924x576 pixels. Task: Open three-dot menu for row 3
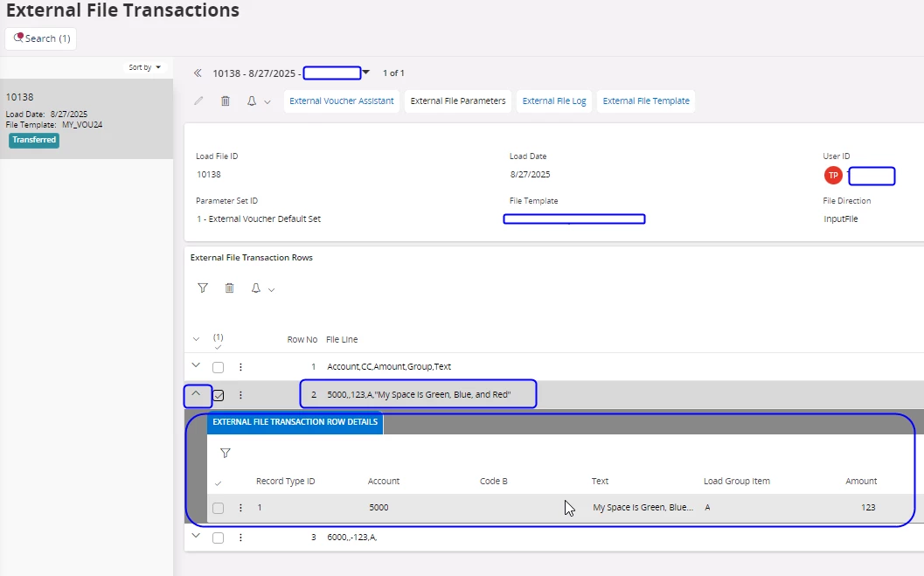[x=240, y=538]
